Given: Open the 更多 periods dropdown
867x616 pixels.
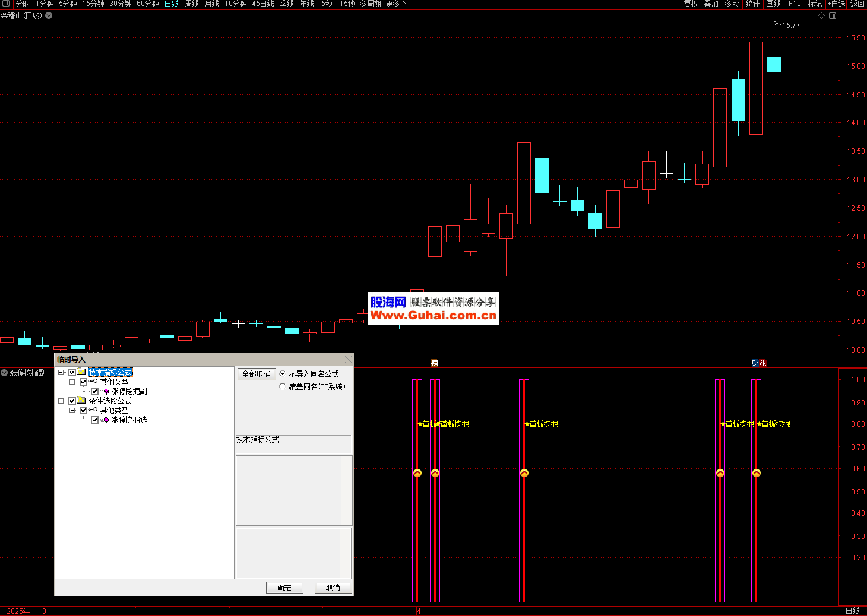Looking at the screenshot, I should pyautogui.click(x=395, y=4).
